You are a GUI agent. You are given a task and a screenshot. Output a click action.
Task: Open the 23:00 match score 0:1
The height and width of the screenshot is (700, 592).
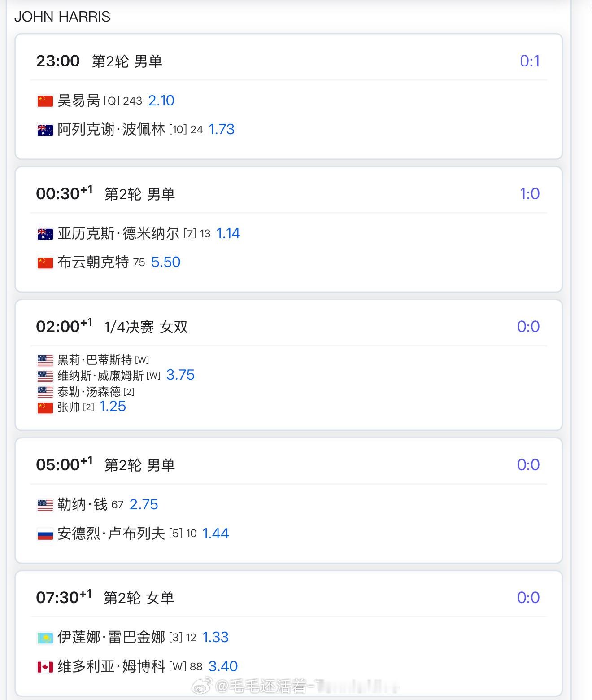coord(530,61)
